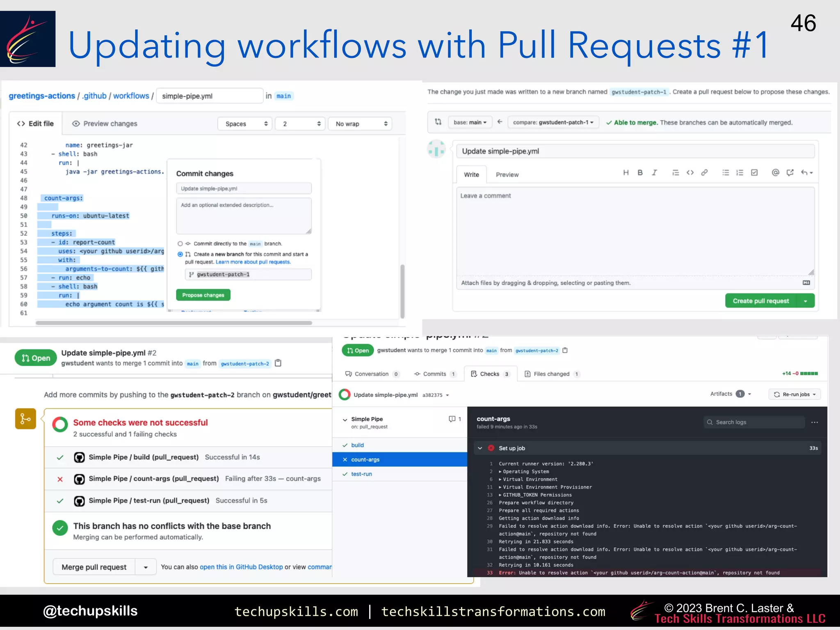The height and width of the screenshot is (630, 840).
Task: Switch to the Preview changes tab
Action: [105, 124]
